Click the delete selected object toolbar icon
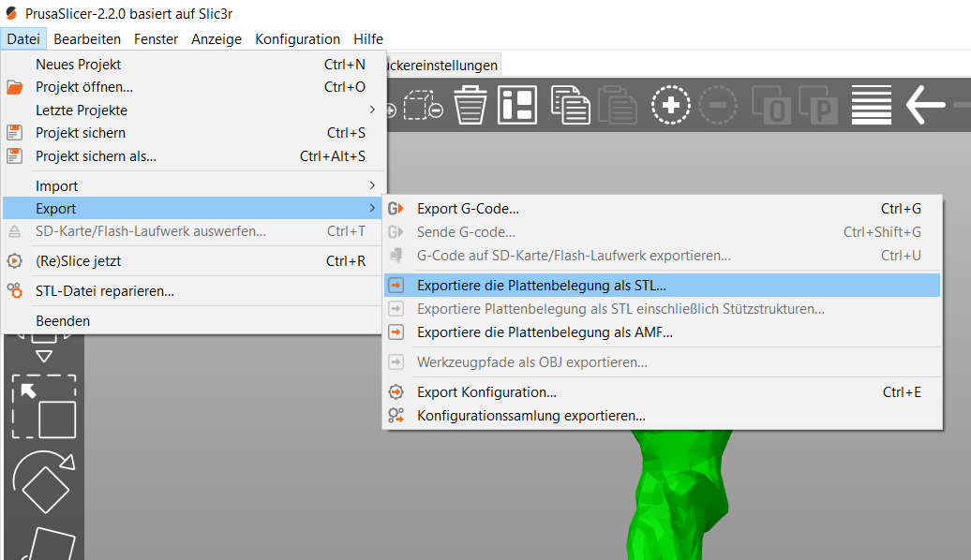This screenshot has height=560, width=971. click(x=424, y=105)
